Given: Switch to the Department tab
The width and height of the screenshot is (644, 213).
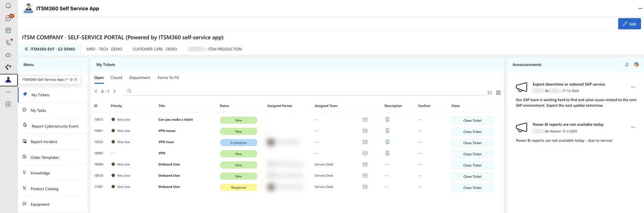Looking at the screenshot, I should click(x=140, y=78).
